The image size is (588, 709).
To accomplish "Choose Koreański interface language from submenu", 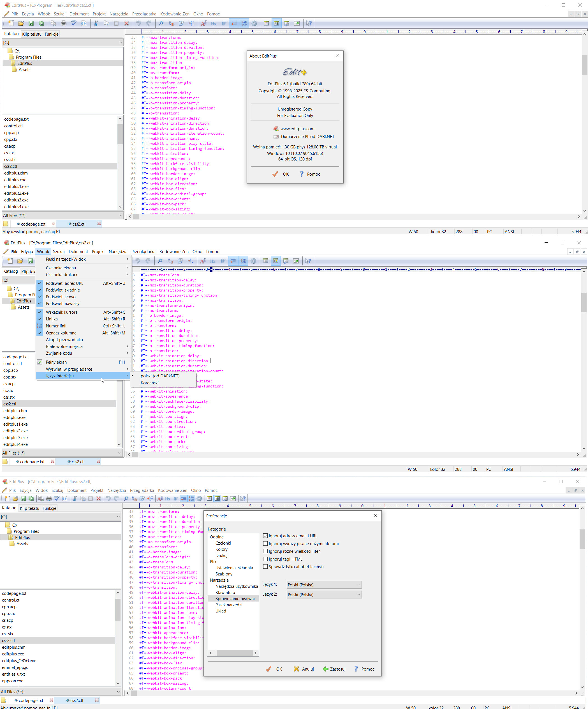I will click(x=149, y=383).
